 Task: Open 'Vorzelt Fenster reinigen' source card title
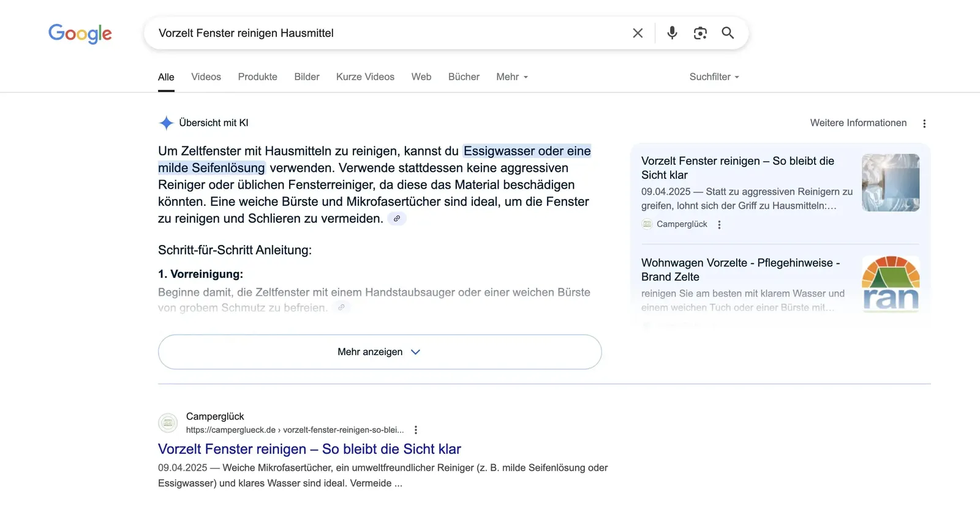(x=737, y=168)
